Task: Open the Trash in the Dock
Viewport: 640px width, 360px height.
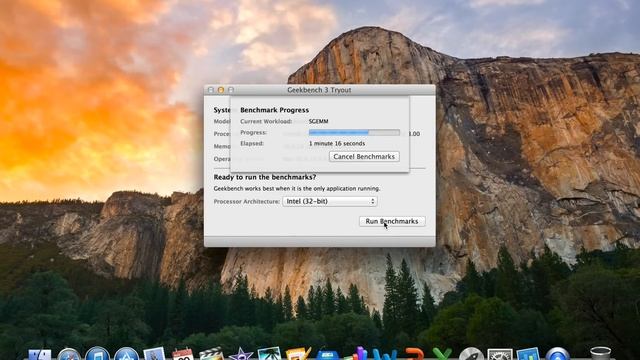Action: (600, 353)
